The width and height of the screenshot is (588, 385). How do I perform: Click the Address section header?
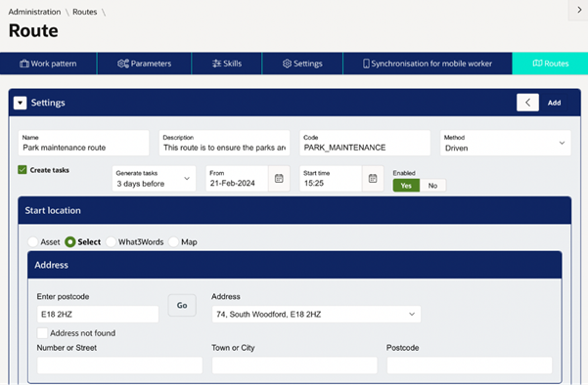pyautogui.click(x=294, y=265)
